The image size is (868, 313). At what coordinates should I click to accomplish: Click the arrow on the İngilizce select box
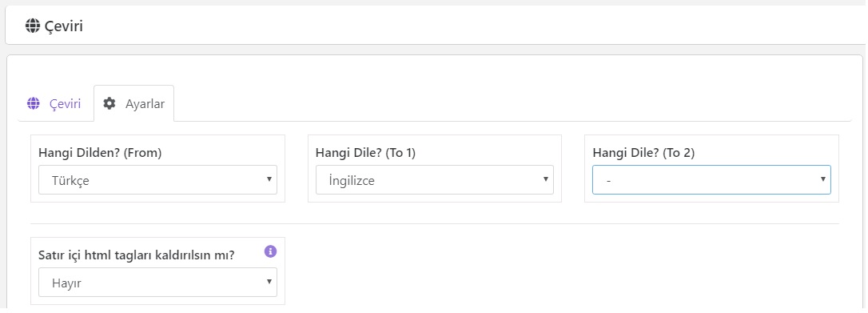click(x=546, y=179)
